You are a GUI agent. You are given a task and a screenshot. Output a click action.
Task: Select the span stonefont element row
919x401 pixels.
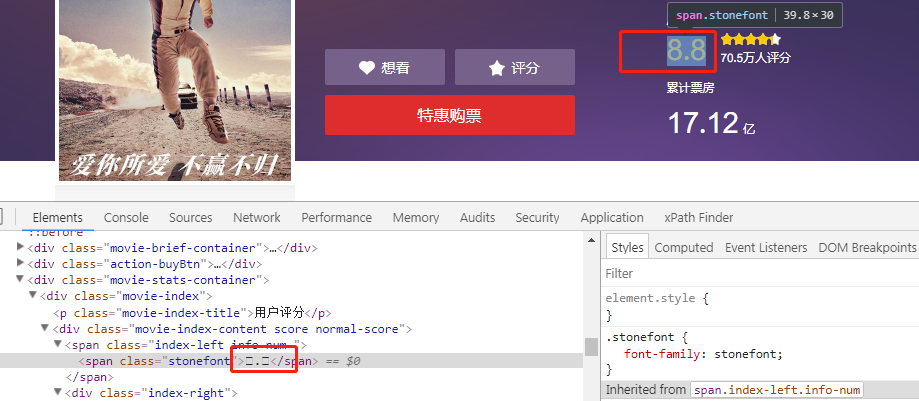pos(291,361)
